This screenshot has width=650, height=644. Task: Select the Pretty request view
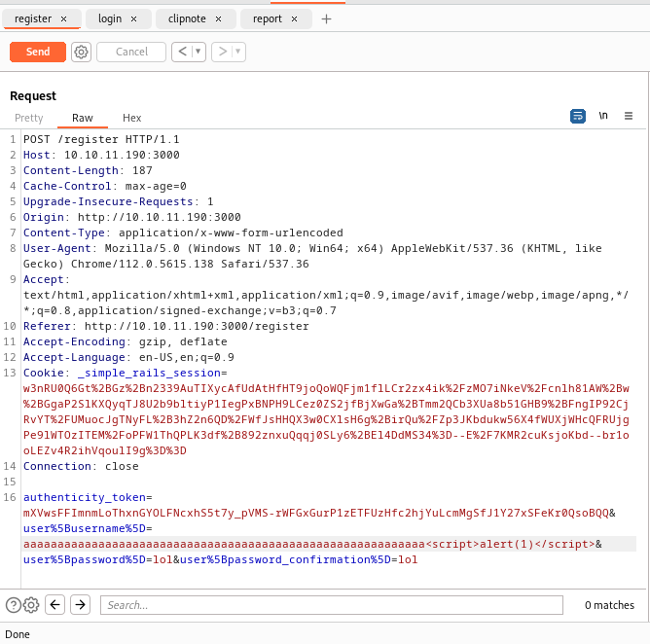coord(29,118)
